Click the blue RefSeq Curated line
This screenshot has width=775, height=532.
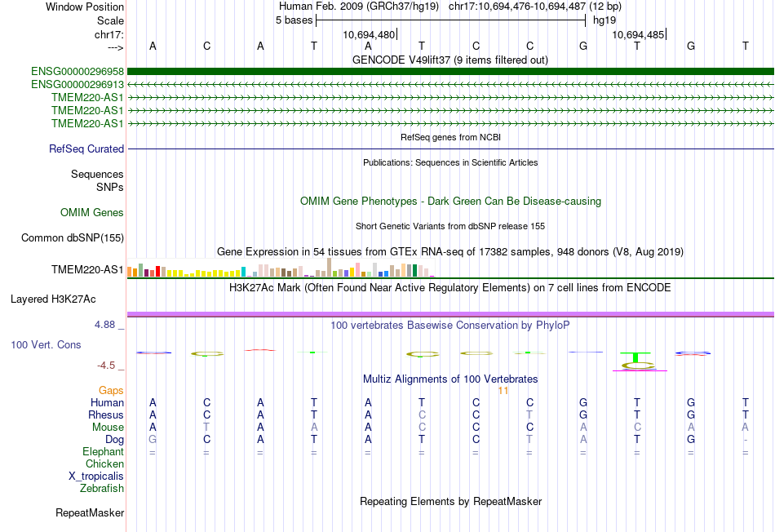point(450,149)
